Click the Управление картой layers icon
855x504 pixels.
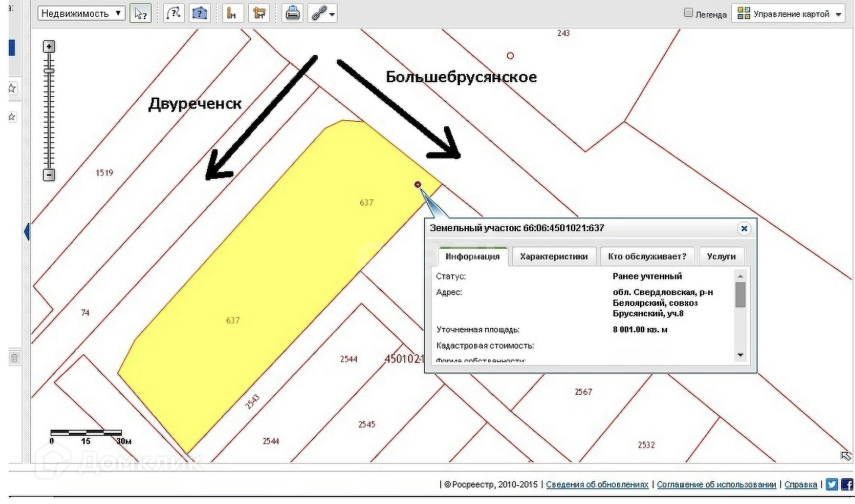[743, 14]
